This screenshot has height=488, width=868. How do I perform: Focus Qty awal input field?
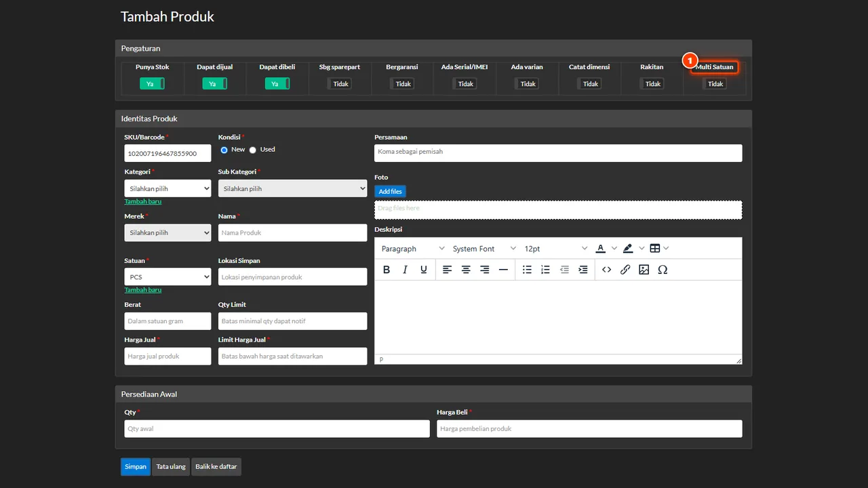tap(277, 428)
